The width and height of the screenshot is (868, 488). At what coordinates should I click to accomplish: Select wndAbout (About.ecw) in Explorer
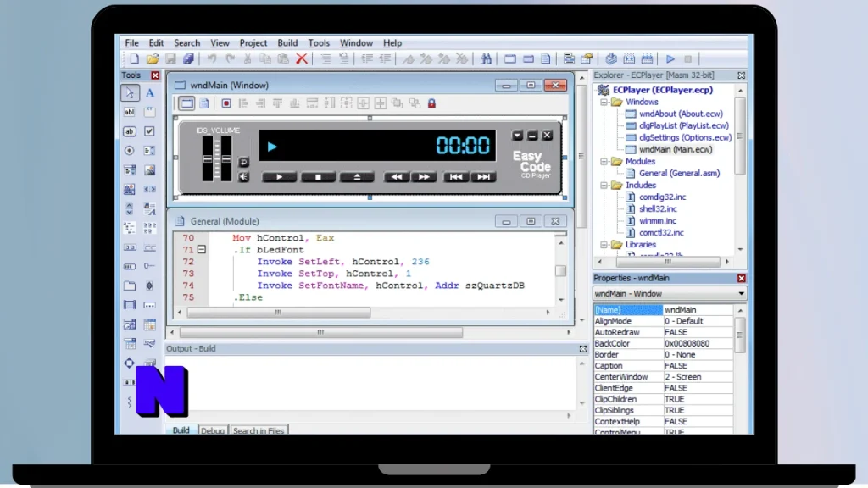click(681, 114)
